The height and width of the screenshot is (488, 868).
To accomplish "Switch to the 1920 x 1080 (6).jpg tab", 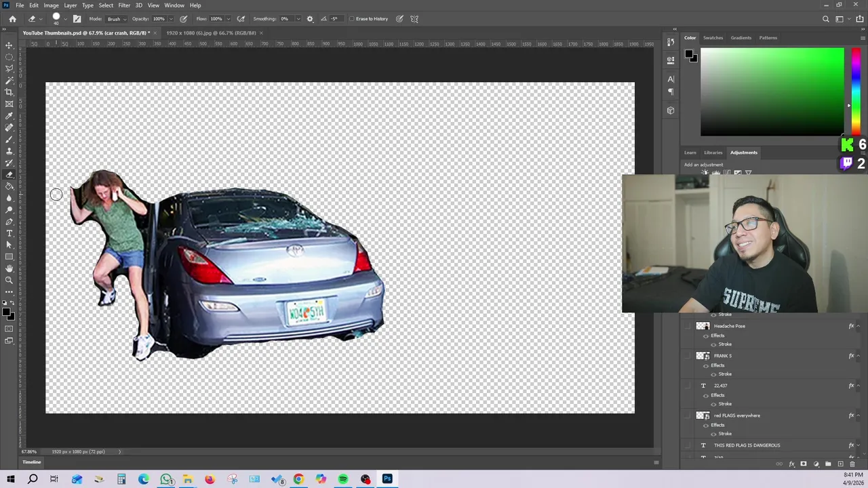I will click(x=211, y=33).
